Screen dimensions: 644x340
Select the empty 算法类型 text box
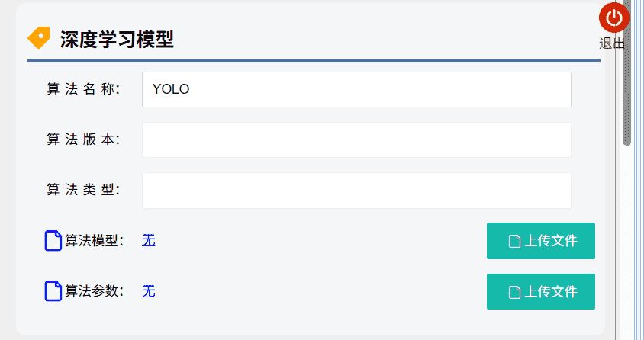tap(356, 190)
